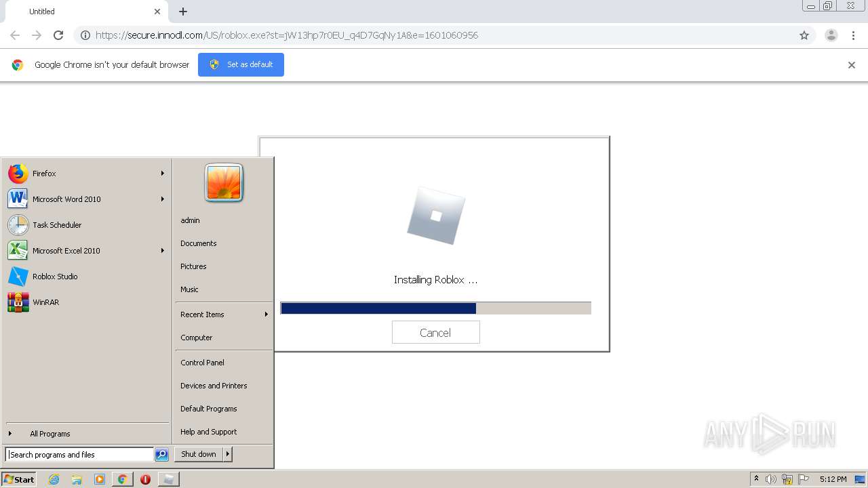Open Internet Explorer from taskbar
This screenshot has width=868, height=488.
click(x=54, y=479)
